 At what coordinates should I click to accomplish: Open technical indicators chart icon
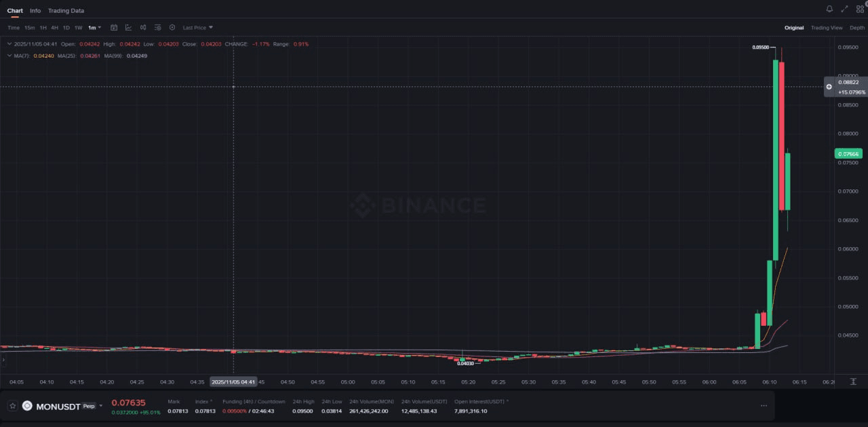tap(128, 28)
